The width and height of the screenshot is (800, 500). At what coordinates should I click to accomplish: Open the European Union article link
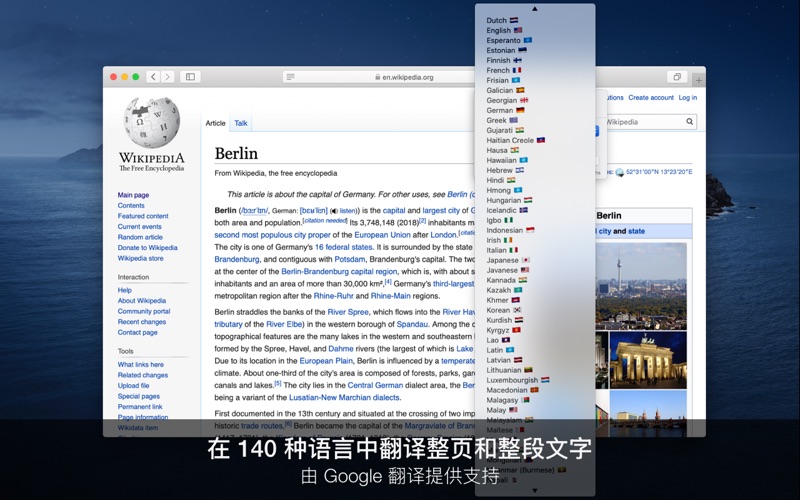click(383, 235)
